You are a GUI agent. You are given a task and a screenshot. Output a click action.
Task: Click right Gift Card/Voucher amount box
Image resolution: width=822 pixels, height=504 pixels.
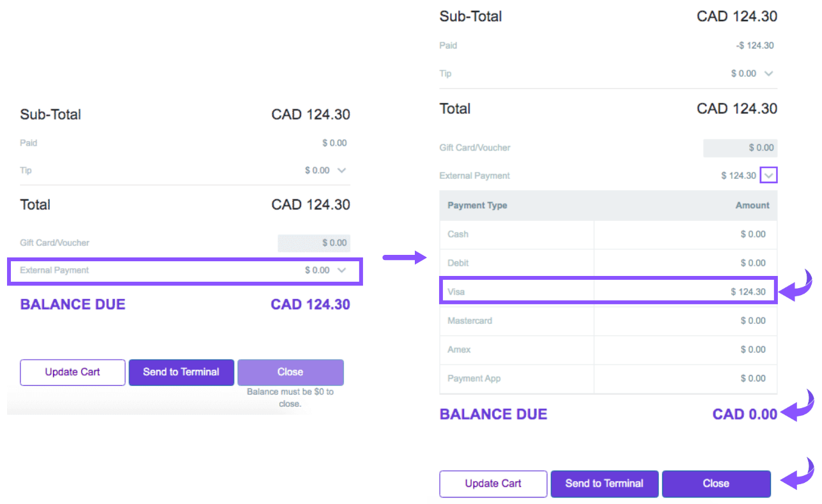[740, 148]
